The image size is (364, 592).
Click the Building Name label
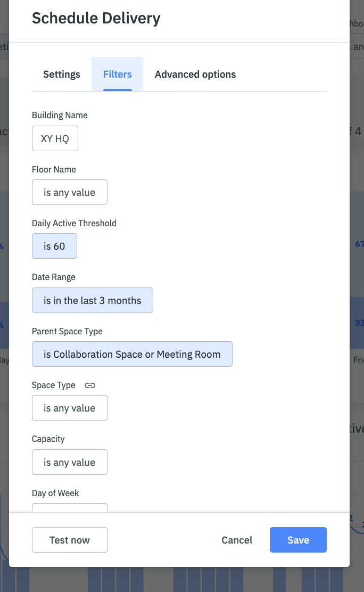pos(60,115)
